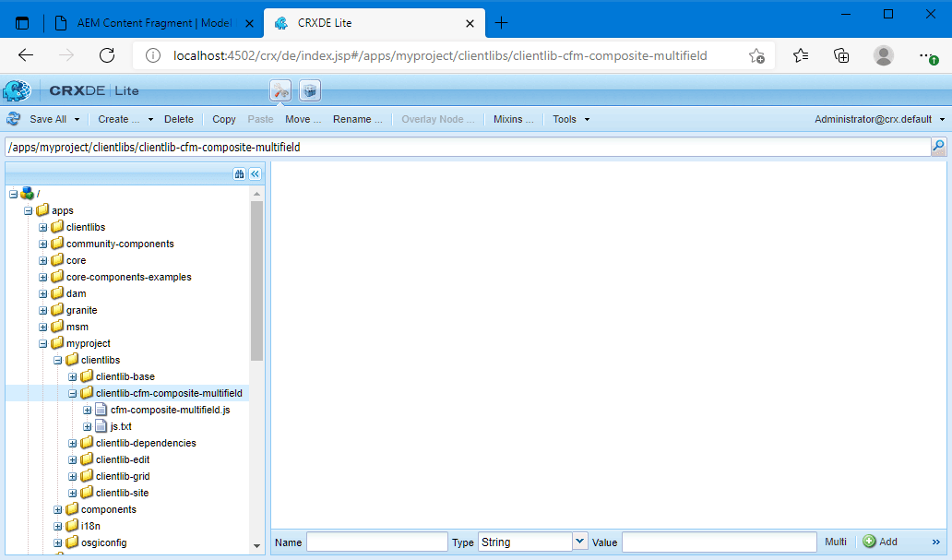952x560 pixels.
Task: Switch to AEM Content Fragment tab
Action: pyautogui.click(x=154, y=23)
